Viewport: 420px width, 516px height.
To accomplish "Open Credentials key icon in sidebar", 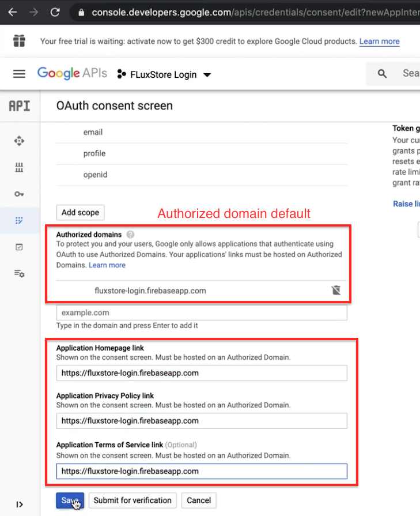I will click(19, 194).
